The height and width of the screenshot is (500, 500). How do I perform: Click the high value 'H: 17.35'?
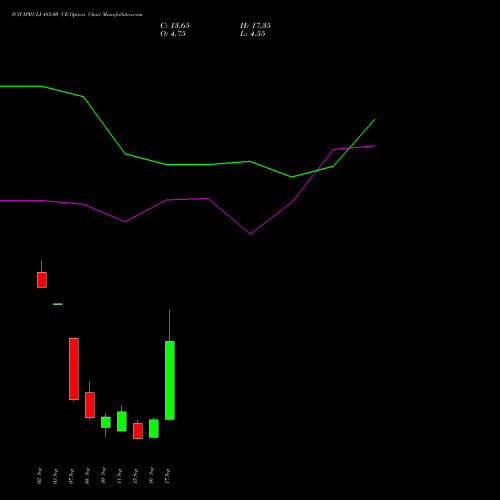(x=255, y=25)
